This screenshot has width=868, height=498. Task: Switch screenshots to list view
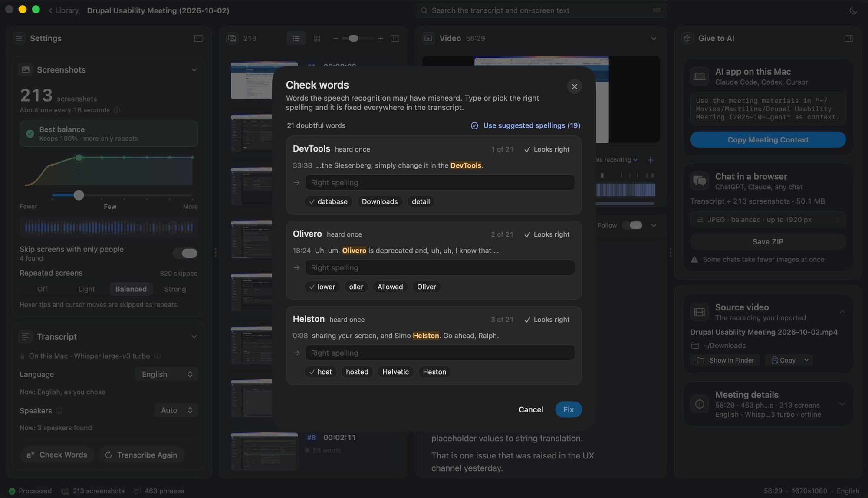[296, 38]
